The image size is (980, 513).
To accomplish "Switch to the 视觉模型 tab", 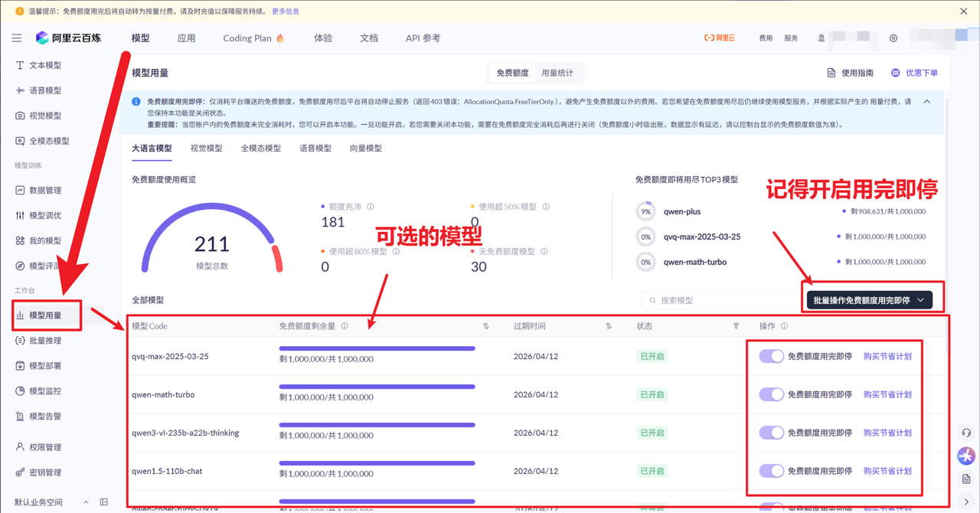I will (x=206, y=149).
